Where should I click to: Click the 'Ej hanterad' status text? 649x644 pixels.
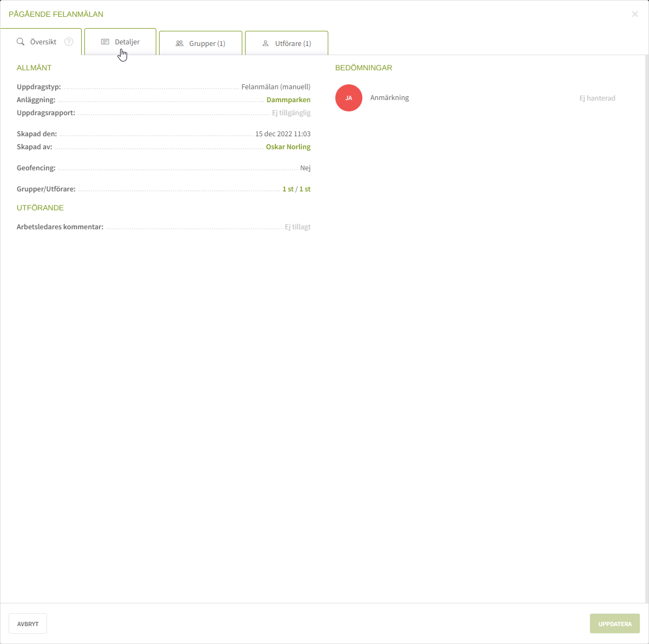597,98
